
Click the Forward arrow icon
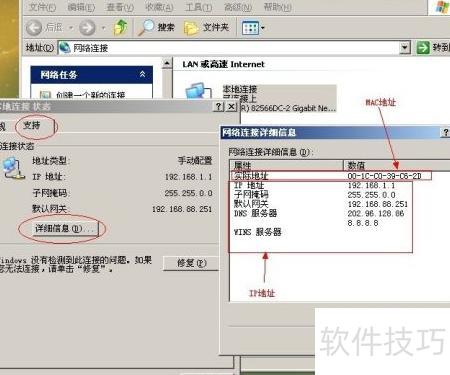coord(87,28)
